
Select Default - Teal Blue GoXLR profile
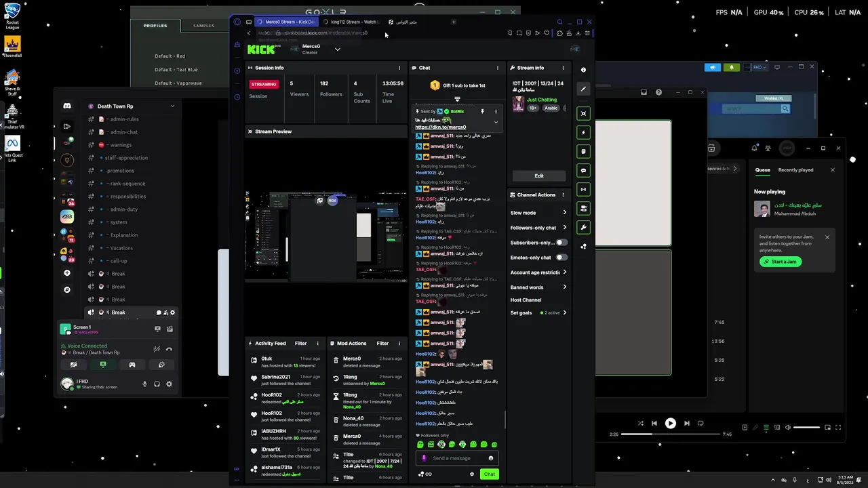tap(176, 70)
